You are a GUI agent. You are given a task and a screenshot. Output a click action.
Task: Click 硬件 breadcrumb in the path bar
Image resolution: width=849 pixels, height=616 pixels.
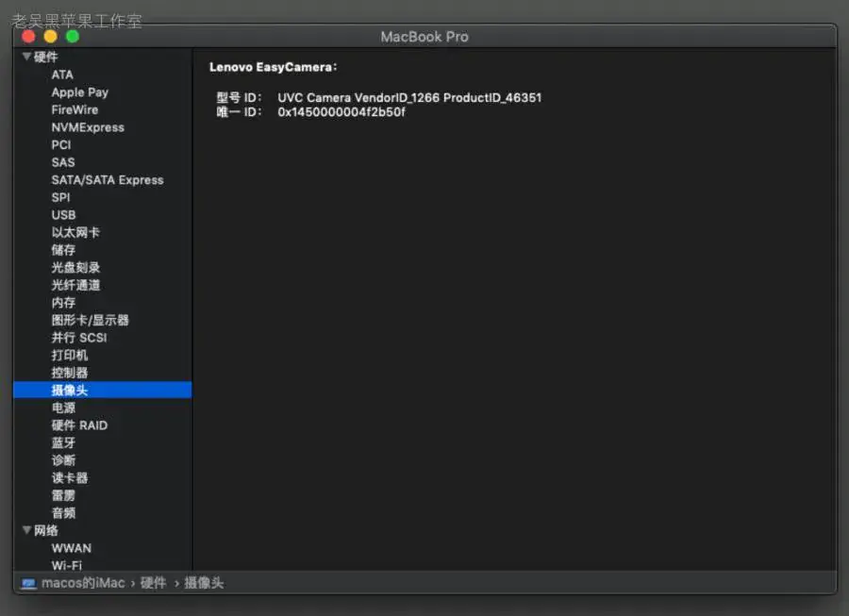153,583
